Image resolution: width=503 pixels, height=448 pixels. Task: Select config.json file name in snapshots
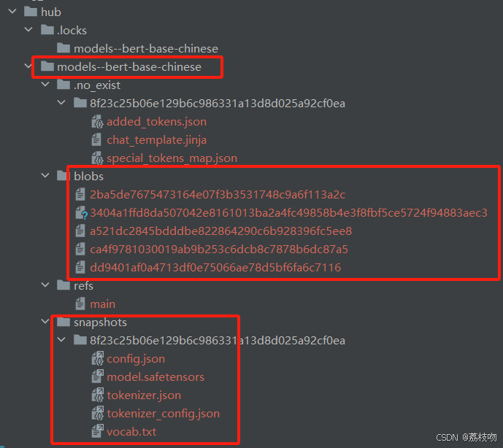pyautogui.click(x=136, y=359)
